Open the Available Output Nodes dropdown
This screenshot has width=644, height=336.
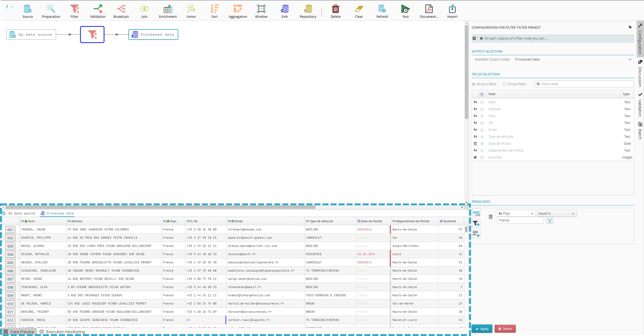[573, 60]
